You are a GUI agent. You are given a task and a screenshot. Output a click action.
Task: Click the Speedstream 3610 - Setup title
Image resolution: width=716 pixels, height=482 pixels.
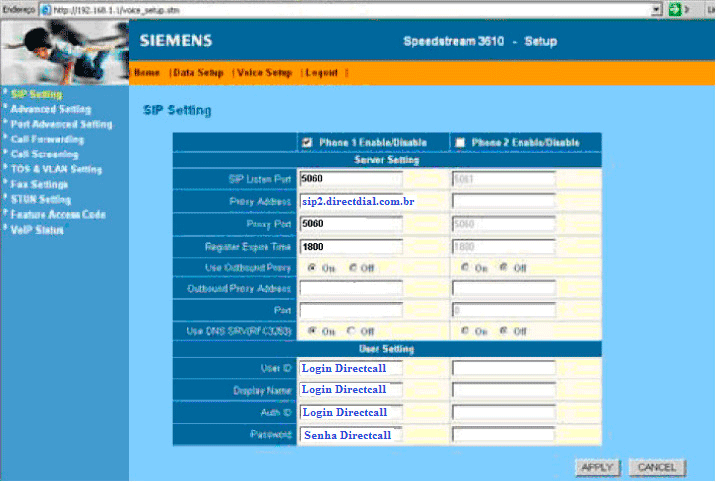tap(480, 42)
